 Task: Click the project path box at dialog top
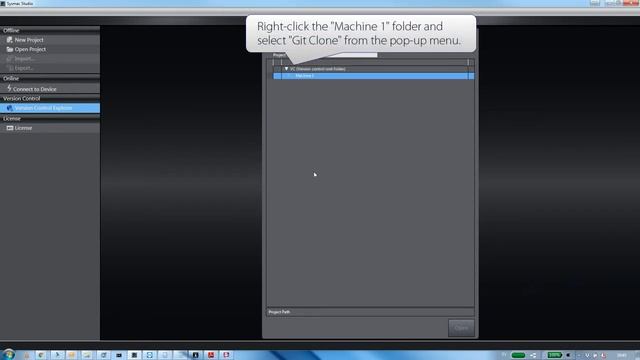pos(353,55)
